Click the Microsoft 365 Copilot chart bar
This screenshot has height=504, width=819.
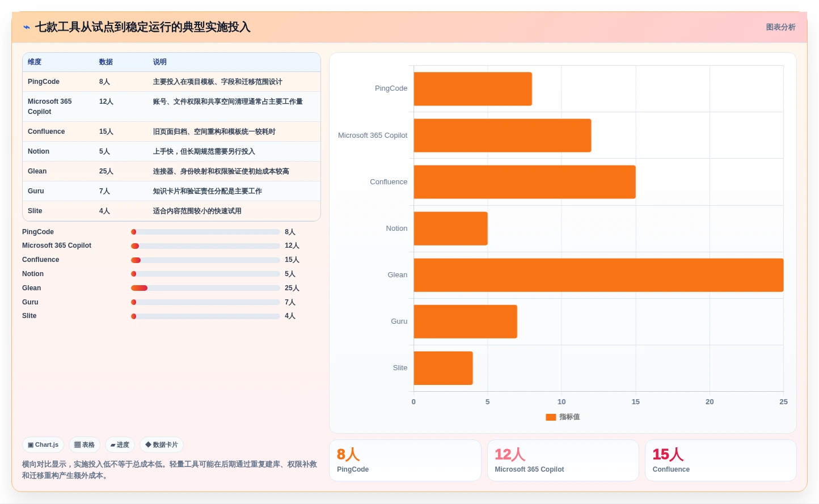[503, 135]
